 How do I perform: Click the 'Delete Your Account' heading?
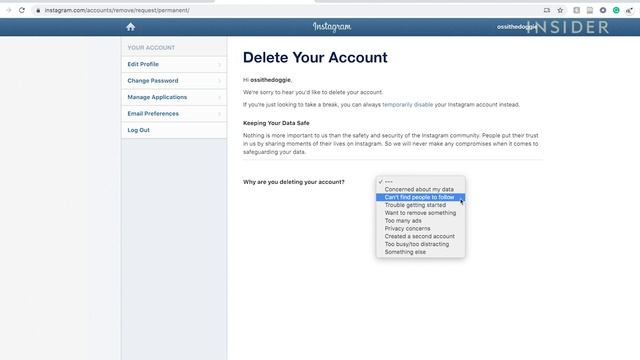click(x=315, y=58)
